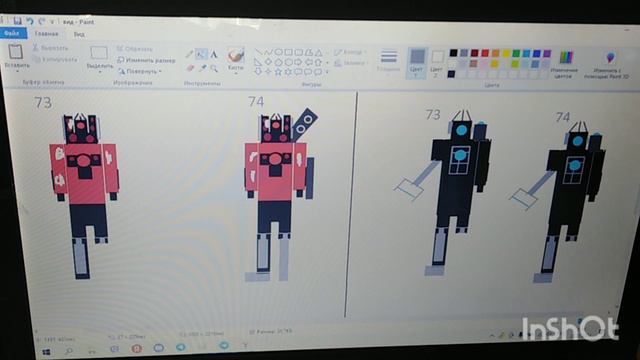Pick the green palette swatch
The height and width of the screenshot is (360, 640).
(516, 53)
